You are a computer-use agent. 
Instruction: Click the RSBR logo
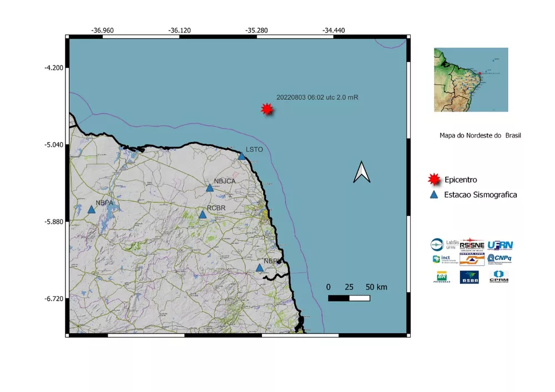(x=470, y=276)
